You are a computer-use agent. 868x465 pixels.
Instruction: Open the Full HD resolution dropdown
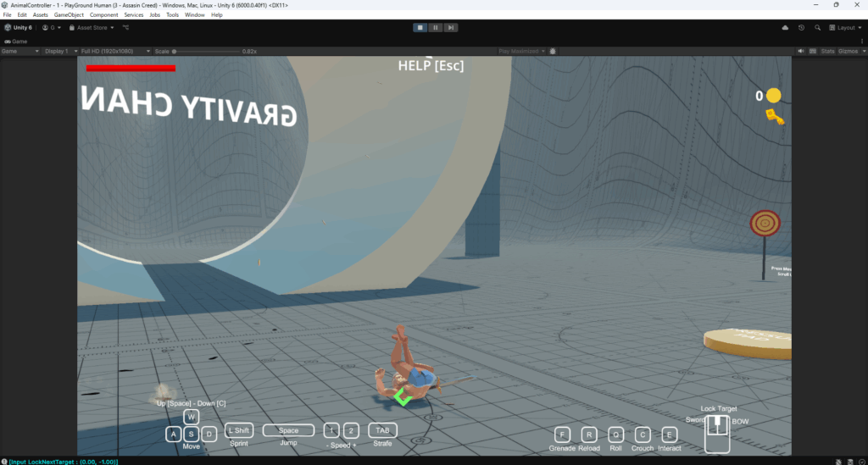[115, 52]
